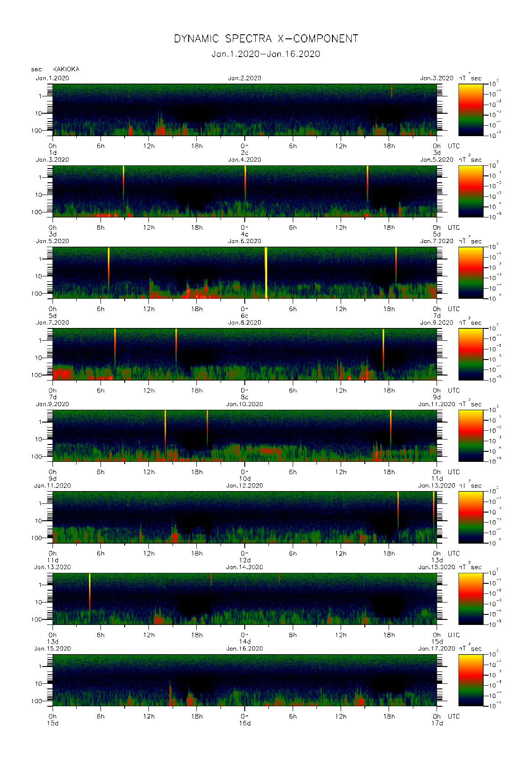Viewport: 532px width, 767px height.
Task: Click the title DYNAMIC SPECTRA X-COMPONENT
Action: tap(266, 39)
